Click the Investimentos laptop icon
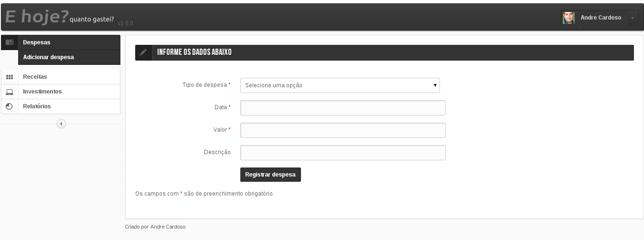 coord(9,92)
